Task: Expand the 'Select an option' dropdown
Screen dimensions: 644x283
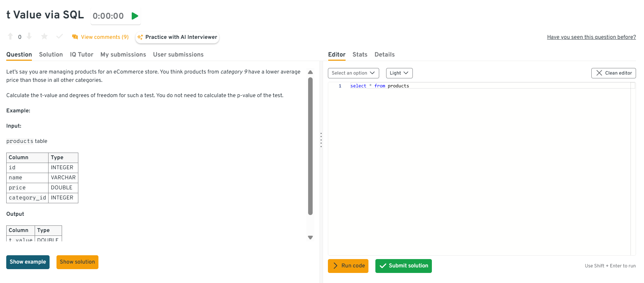Action: [x=353, y=73]
